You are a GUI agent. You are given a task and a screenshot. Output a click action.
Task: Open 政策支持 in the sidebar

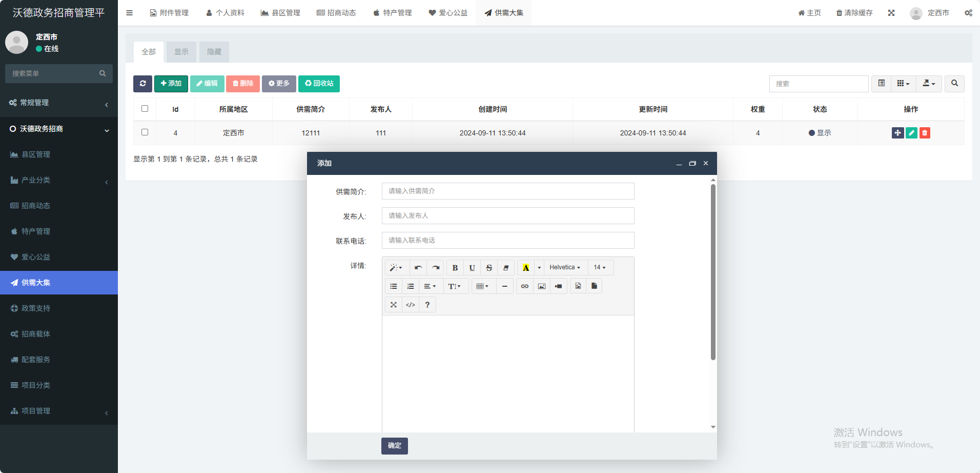click(36, 308)
